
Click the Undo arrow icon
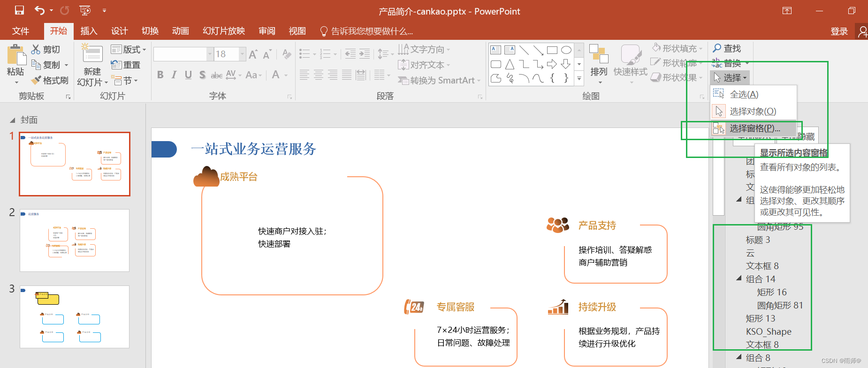(x=39, y=10)
